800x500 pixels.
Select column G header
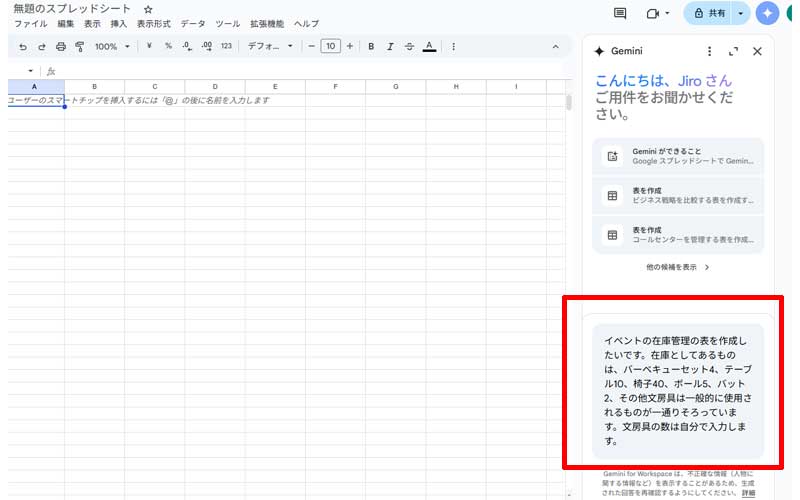(395, 87)
